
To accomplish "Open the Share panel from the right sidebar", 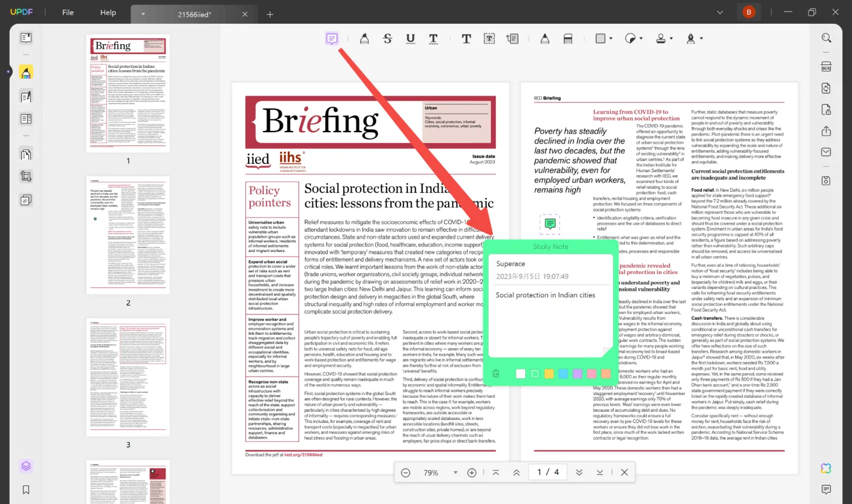I will coord(826,130).
